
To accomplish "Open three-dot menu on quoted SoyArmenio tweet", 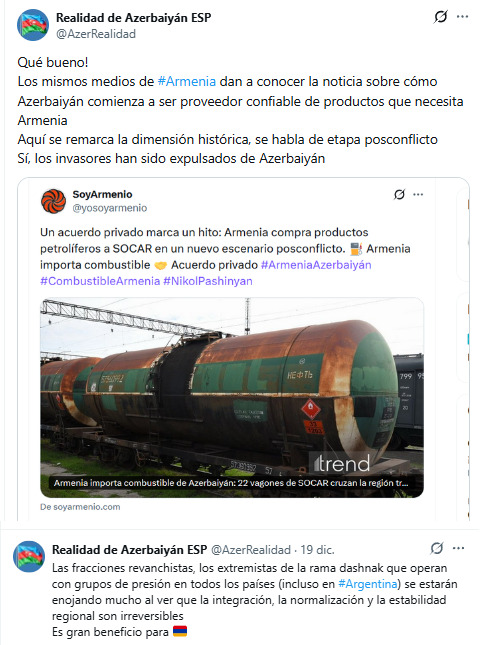I will tap(418, 195).
